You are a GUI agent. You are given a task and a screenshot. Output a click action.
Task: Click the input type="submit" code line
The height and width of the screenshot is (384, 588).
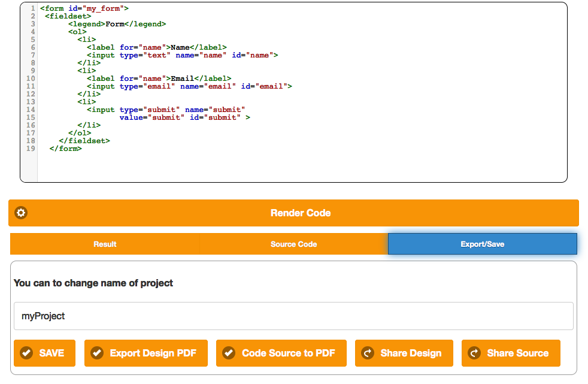click(x=166, y=110)
